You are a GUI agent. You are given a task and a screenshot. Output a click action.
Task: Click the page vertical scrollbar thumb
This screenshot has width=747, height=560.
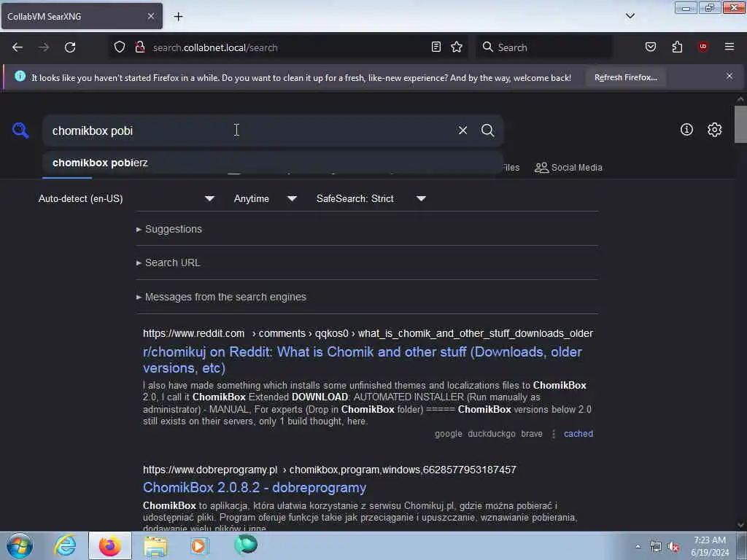click(740, 124)
